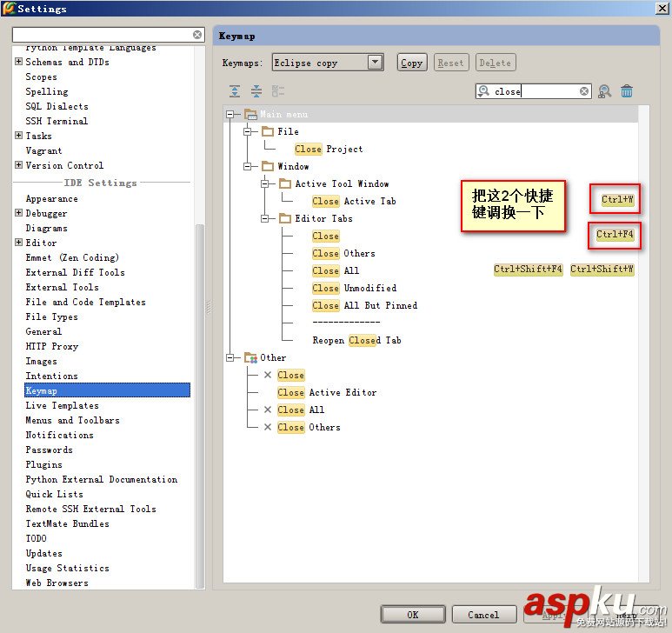Select Emmet (Zen Coding) settings page

(x=72, y=257)
